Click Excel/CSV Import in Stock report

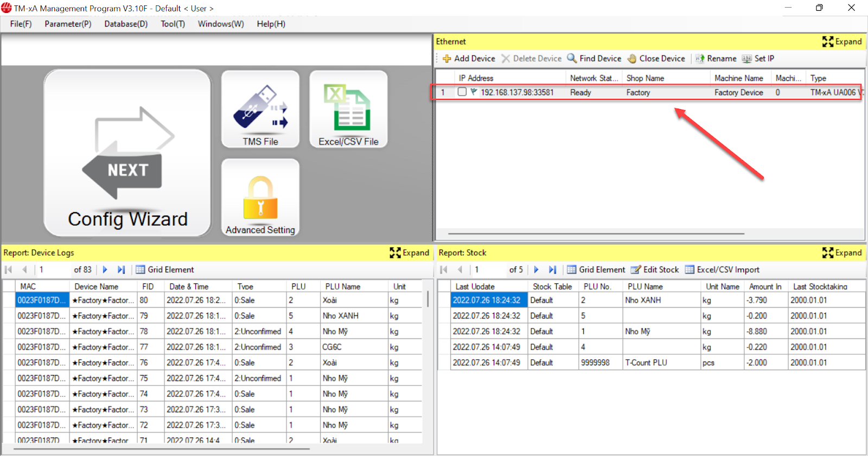[x=722, y=270]
